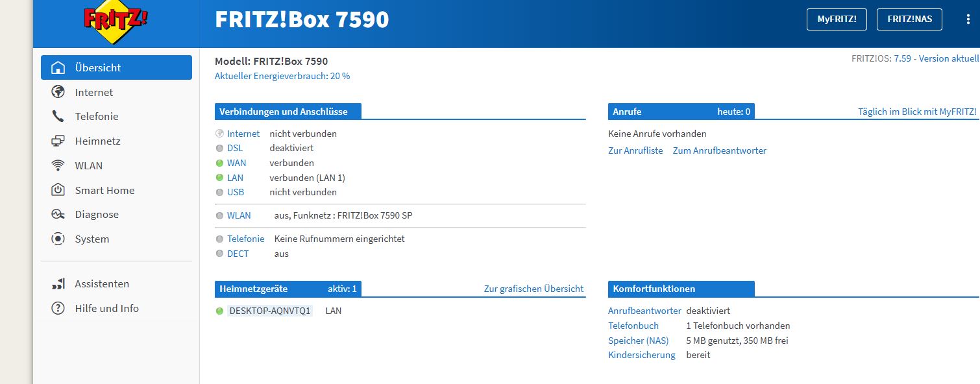Image resolution: width=980 pixels, height=384 pixels.
Task: Click the gray Telefonie status dot
Action: click(219, 239)
